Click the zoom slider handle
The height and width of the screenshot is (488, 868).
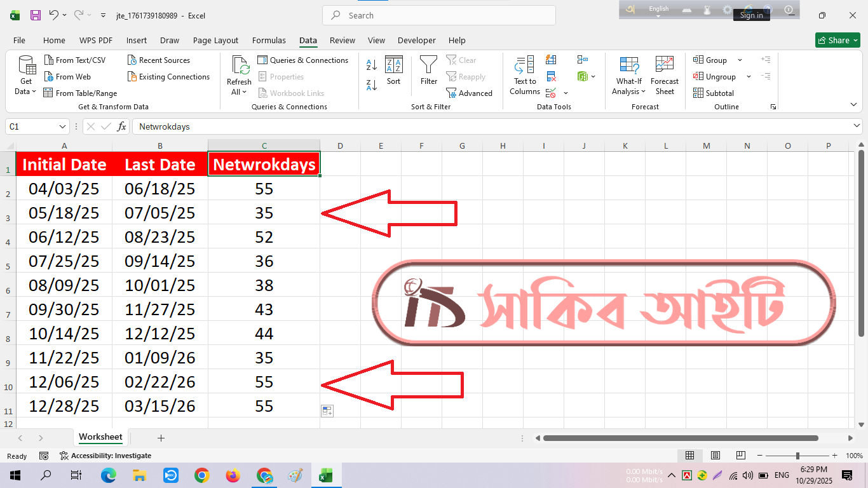[797, 456]
